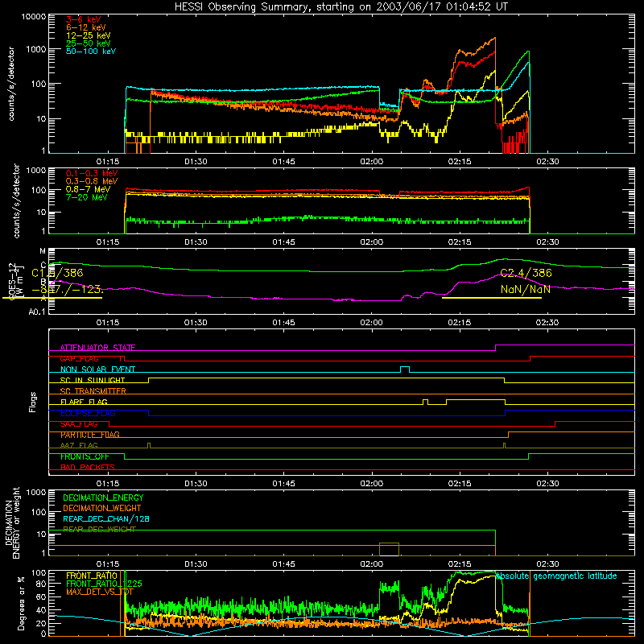Click the MAX_DET_VS_TOT legend label

point(100,592)
